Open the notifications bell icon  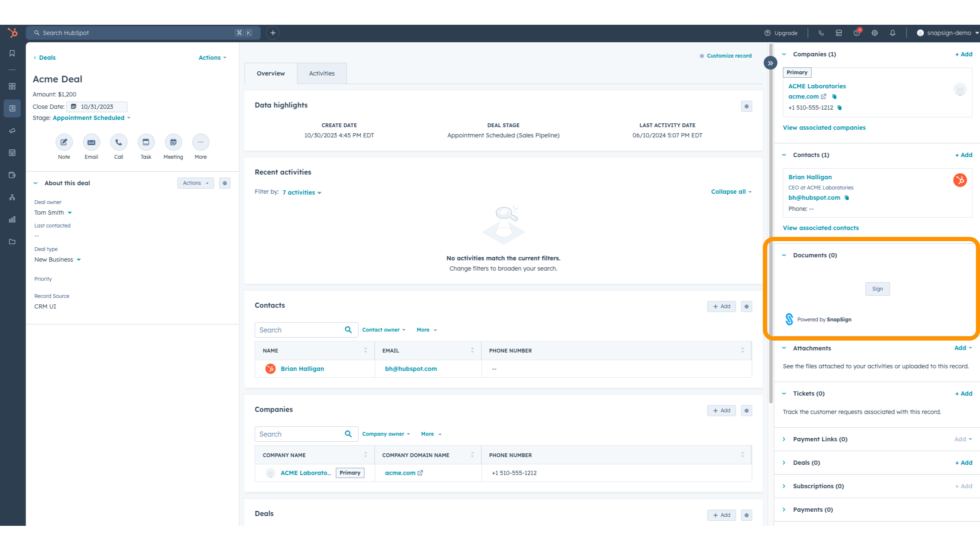[x=892, y=33]
